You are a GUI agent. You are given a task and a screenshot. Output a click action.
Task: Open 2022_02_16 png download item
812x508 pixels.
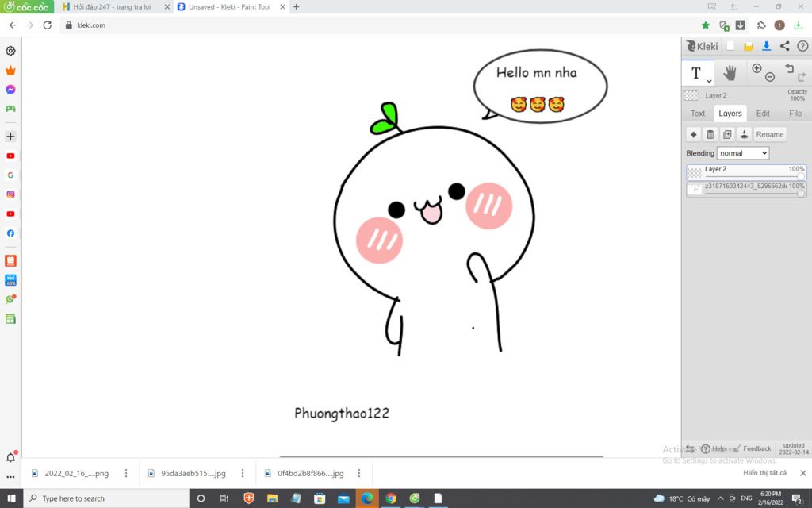[71, 473]
